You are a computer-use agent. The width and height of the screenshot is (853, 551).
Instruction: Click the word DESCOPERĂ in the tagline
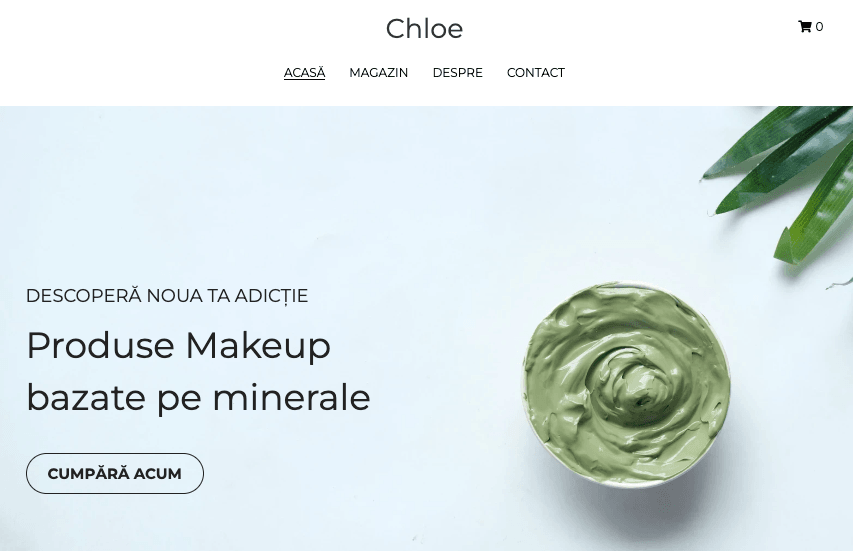pos(84,296)
